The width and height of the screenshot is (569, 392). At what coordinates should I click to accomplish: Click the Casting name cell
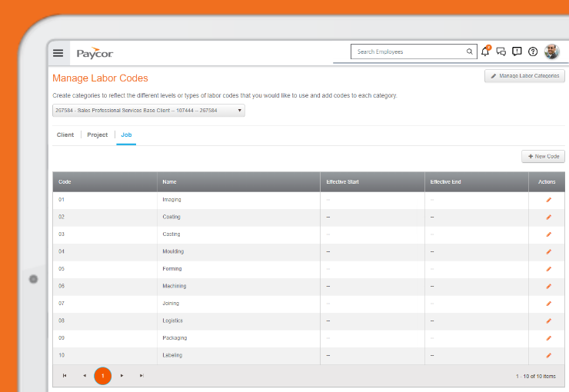(x=239, y=234)
